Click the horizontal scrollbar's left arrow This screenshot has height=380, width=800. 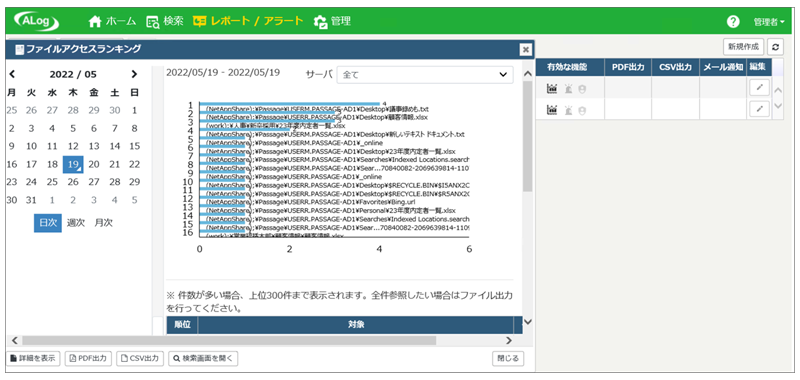pyautogui.click(x=14, y=340)
